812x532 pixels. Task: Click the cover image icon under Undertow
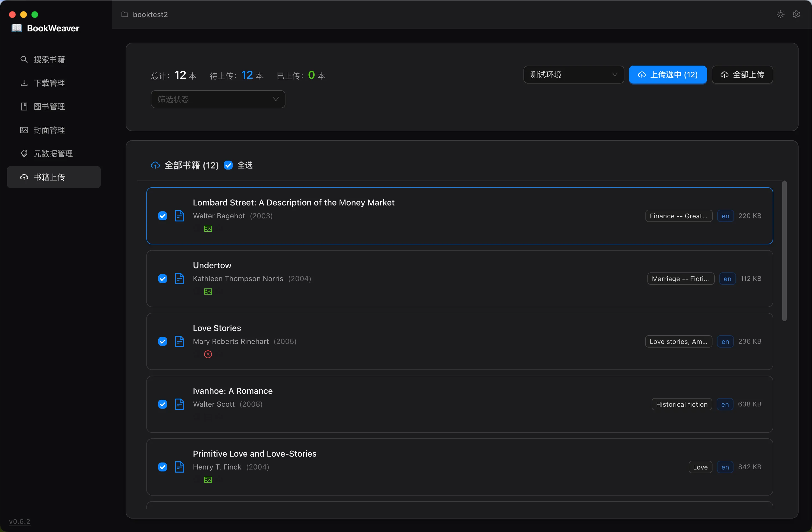tap(208, 292)
